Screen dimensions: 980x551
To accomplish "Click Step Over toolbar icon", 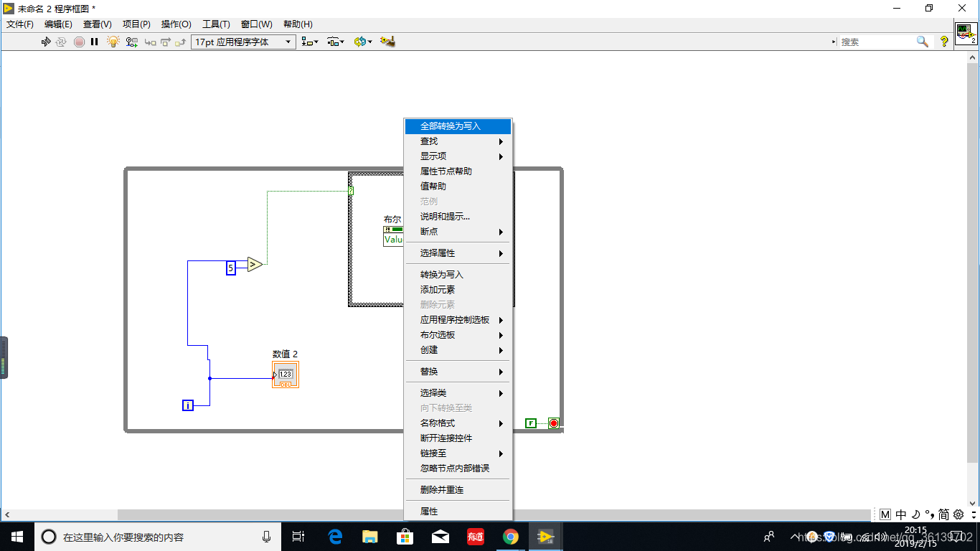I will 166,42.
